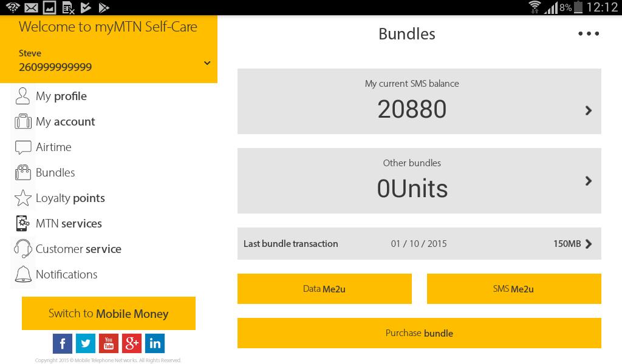This screenshot has width=622, height=364.
Task: Click the Twitter bird icon
Action: [x=86, y=343]
